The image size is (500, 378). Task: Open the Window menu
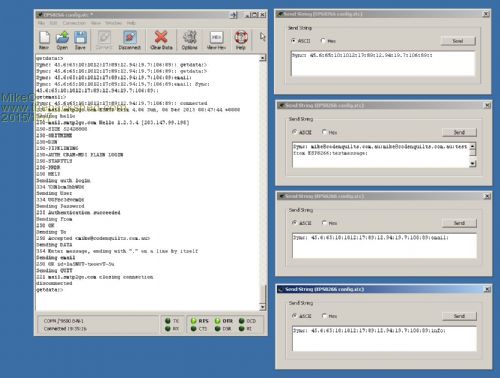[113, 23]
